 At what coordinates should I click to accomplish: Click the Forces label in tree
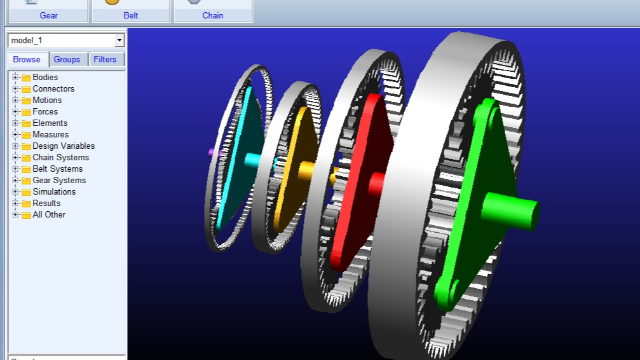tap(45, 111)
